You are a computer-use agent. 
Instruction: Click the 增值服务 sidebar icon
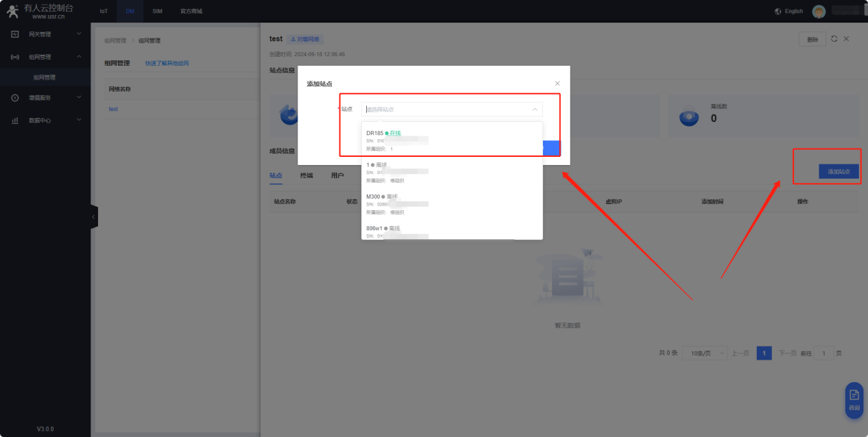click(x=15, y=98)
